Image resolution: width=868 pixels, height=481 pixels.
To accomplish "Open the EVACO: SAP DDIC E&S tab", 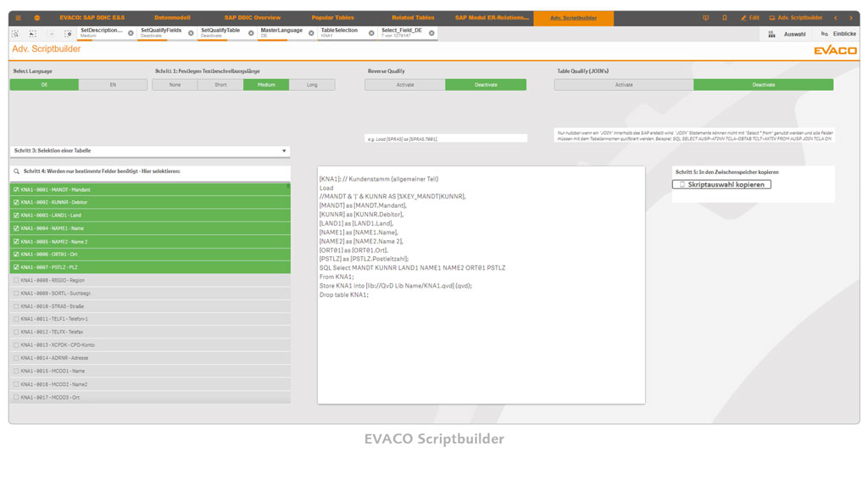I will [92, 18].
